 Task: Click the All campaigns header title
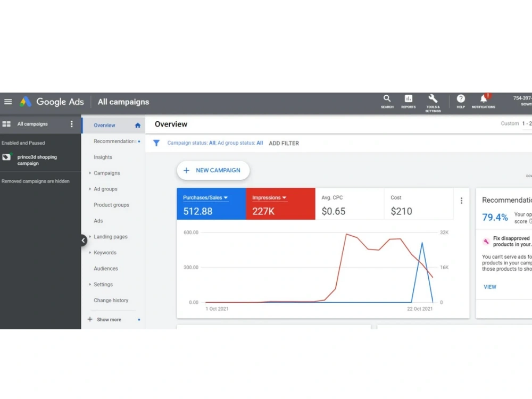[123, 102]
